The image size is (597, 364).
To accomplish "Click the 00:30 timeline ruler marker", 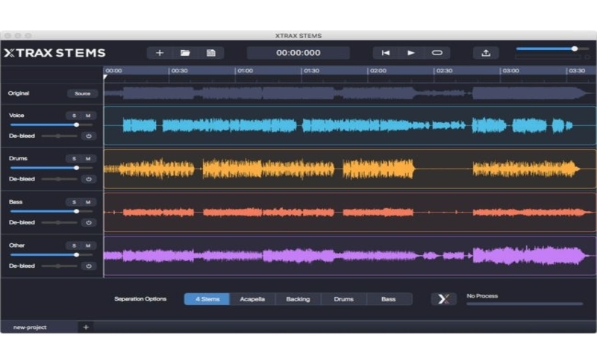I will (179, 71).
